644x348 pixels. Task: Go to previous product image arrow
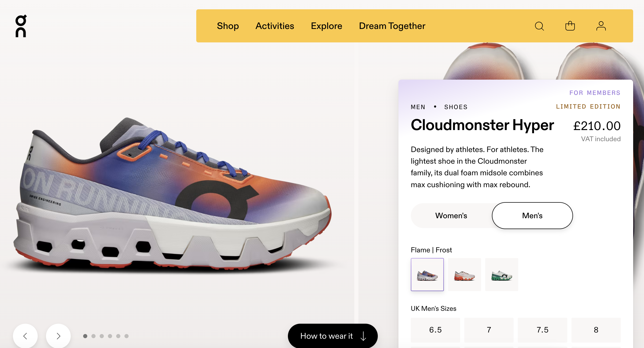click(x=25, y=336)
